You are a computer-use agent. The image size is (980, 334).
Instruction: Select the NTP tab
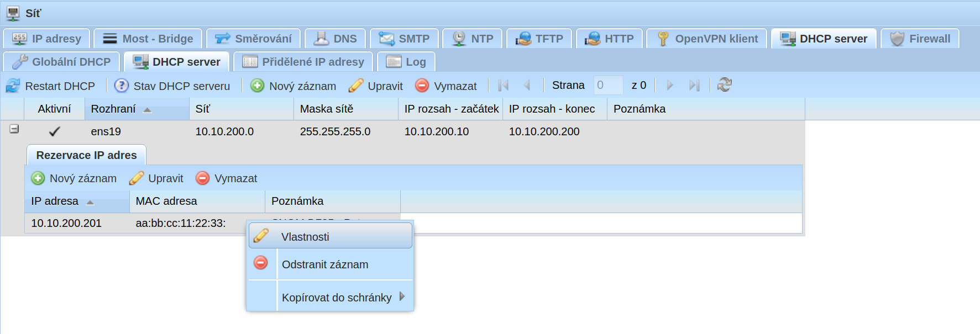pos(473,39)
